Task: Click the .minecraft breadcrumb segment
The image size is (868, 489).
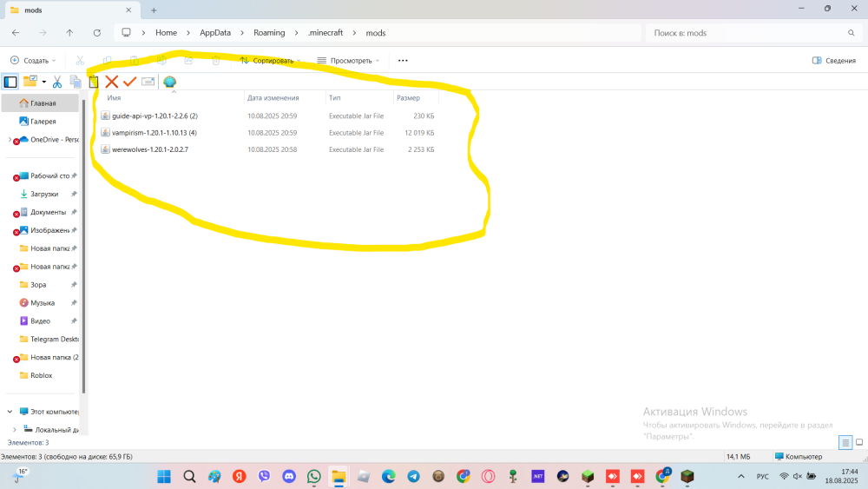Action: 325,33
